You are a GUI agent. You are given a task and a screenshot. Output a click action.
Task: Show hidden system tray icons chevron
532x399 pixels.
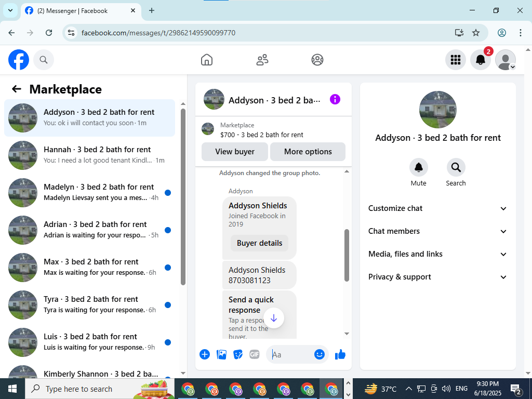click(409, 389)
